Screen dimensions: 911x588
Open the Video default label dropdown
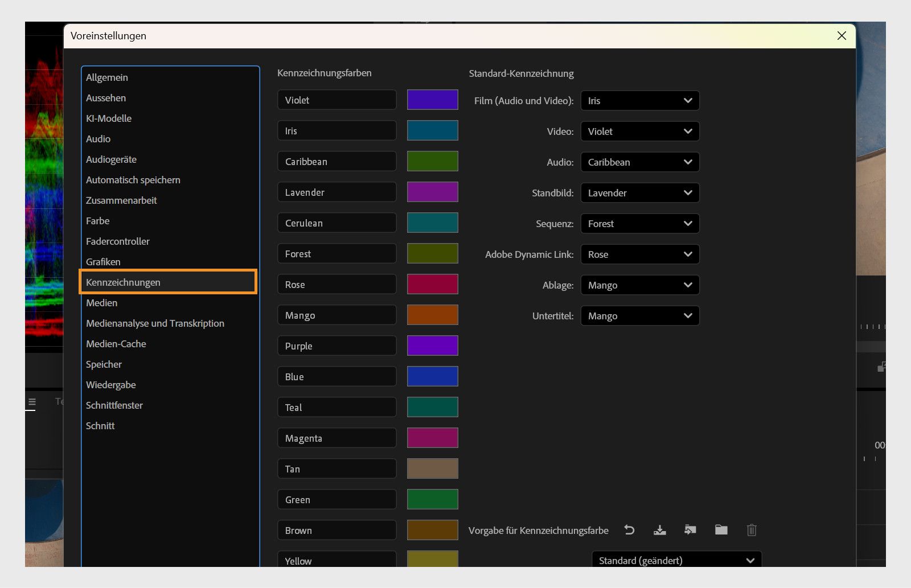click(x=640, y=131)
